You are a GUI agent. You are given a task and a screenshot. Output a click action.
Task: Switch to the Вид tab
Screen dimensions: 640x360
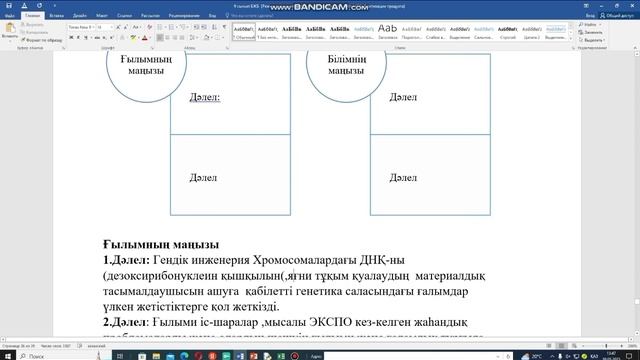point(212,16)
